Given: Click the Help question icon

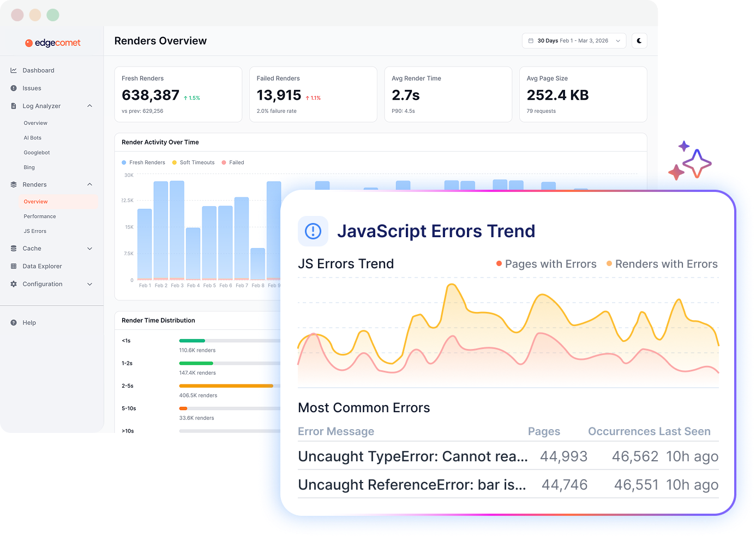Looking at the screenshot, I should coord(14,323).
